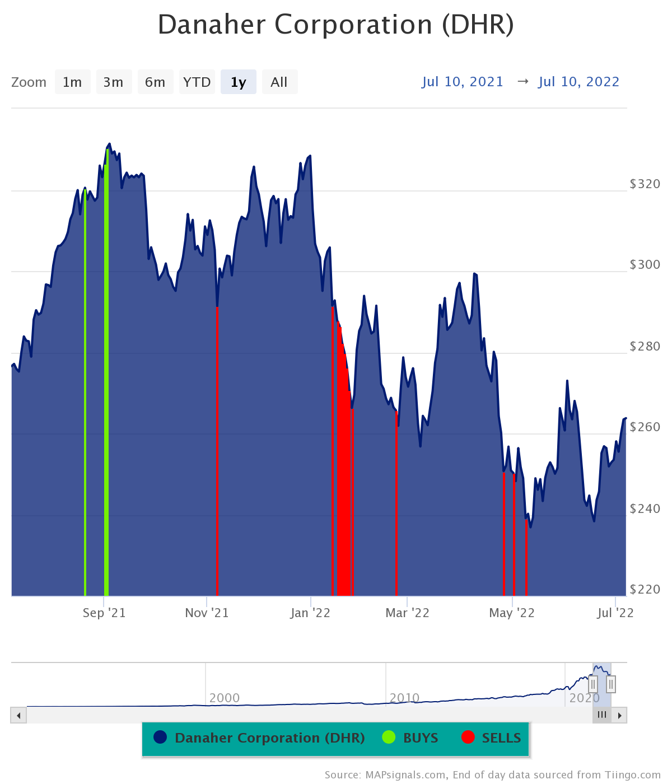Click the $240 axis label

pyautogui.click(x=645, y=508)
